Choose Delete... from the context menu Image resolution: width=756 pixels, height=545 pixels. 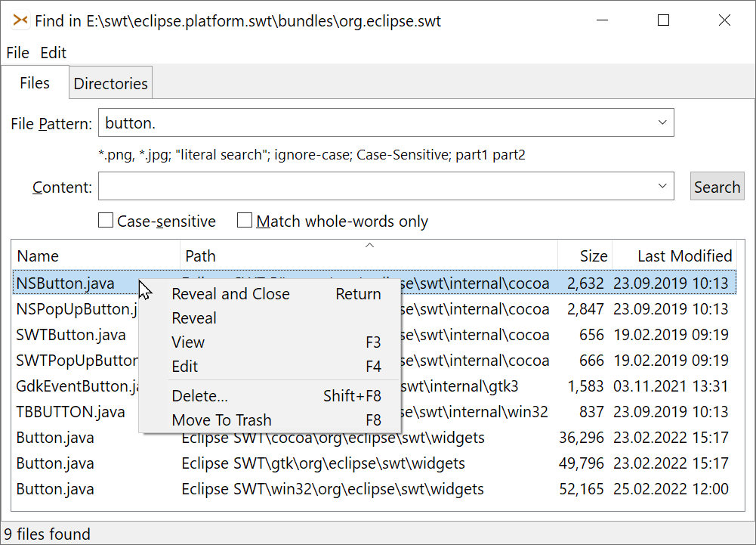point(199,395)
